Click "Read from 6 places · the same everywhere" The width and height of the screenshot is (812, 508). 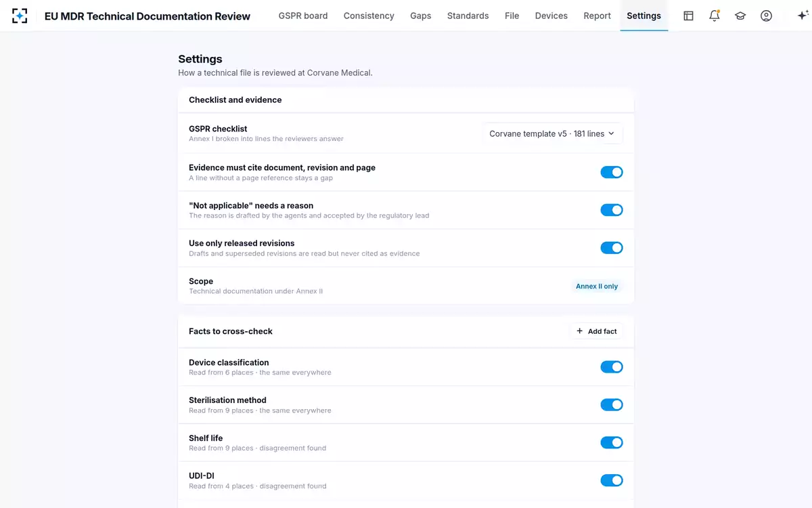pos(260,373)
